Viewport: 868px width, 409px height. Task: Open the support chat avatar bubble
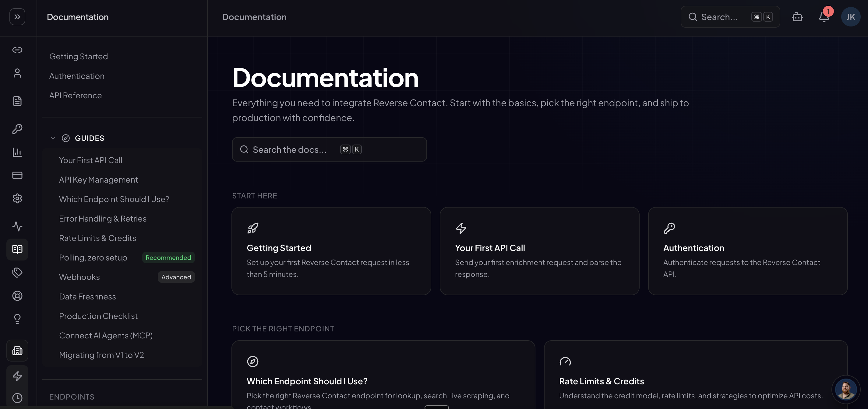tap(845, 389)
